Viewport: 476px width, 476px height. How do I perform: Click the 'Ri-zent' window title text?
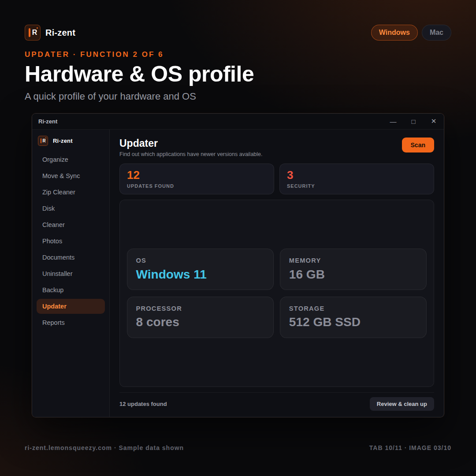(48, 122)
